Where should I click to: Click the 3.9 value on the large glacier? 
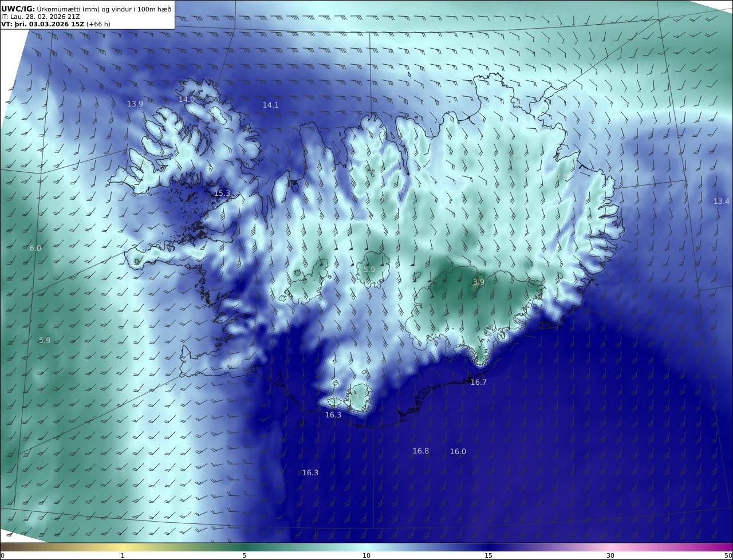[479, 282]
